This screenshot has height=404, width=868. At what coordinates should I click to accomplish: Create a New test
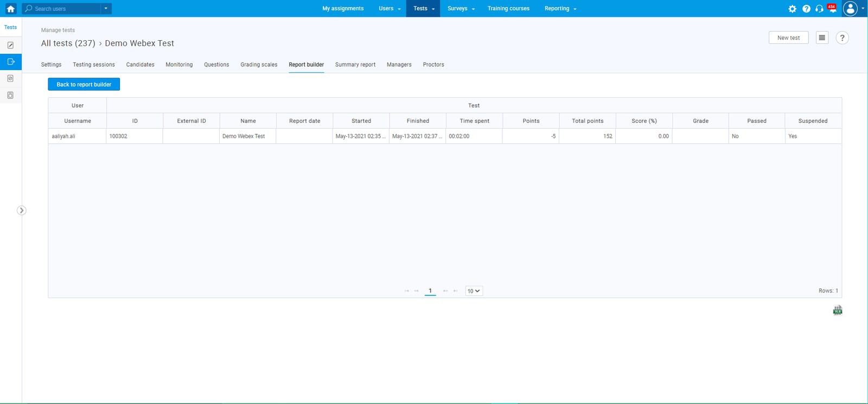788,38
